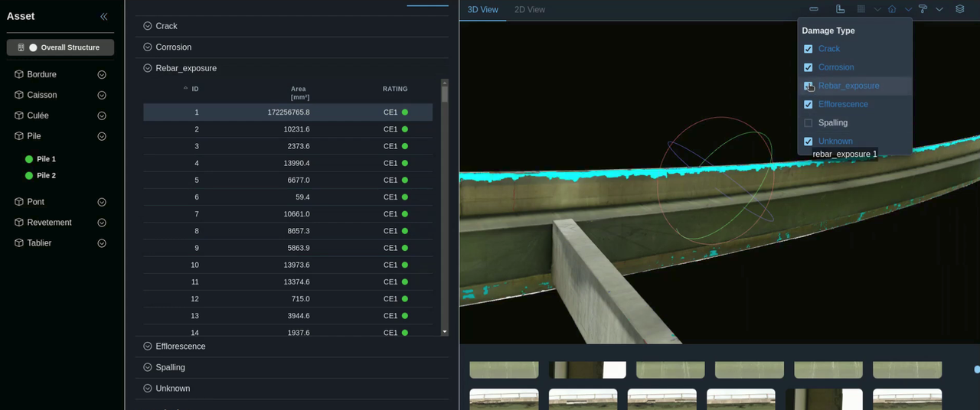
Task: Select table row with area 13973.6
Action: pos(288,265)
